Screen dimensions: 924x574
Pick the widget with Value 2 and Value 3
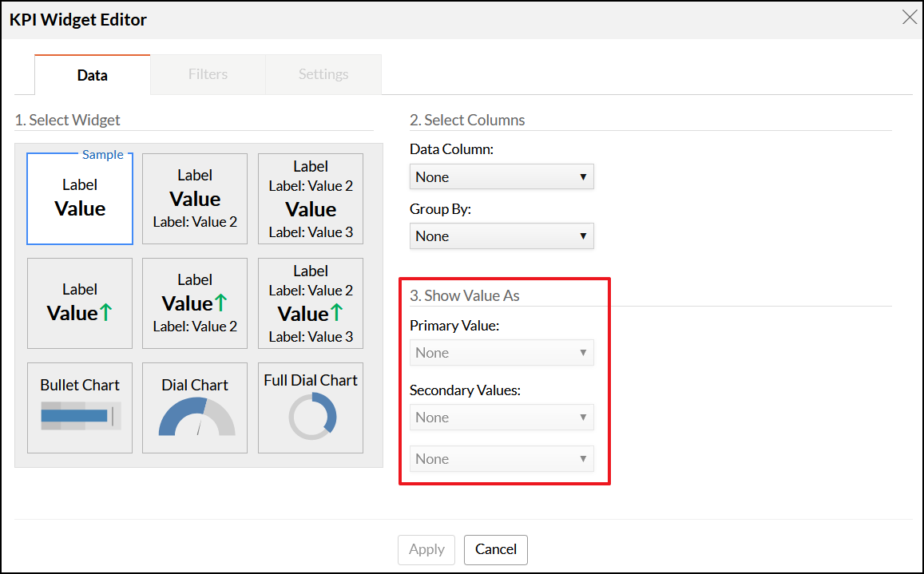pyautogui.click(x=311, y=199)
